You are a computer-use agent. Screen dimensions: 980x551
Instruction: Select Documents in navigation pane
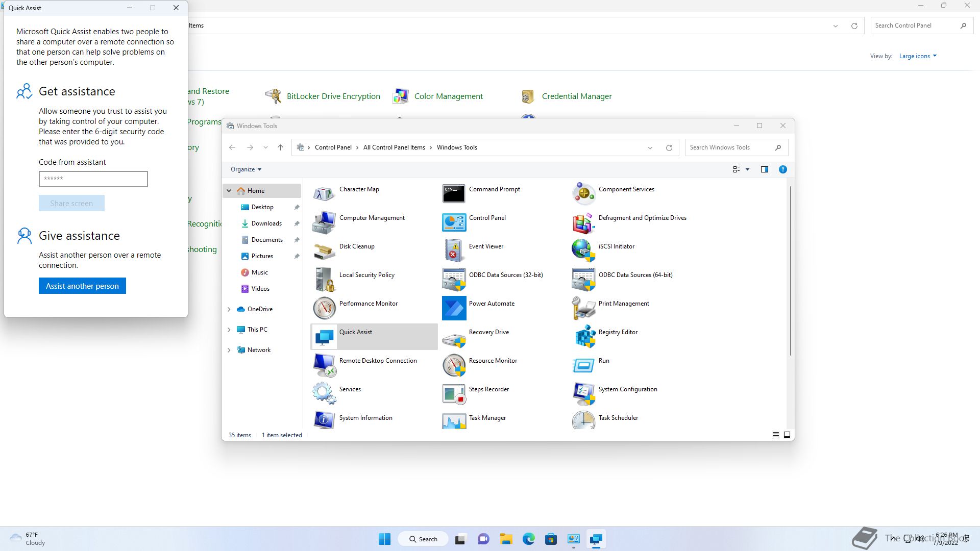coord(267,240)
